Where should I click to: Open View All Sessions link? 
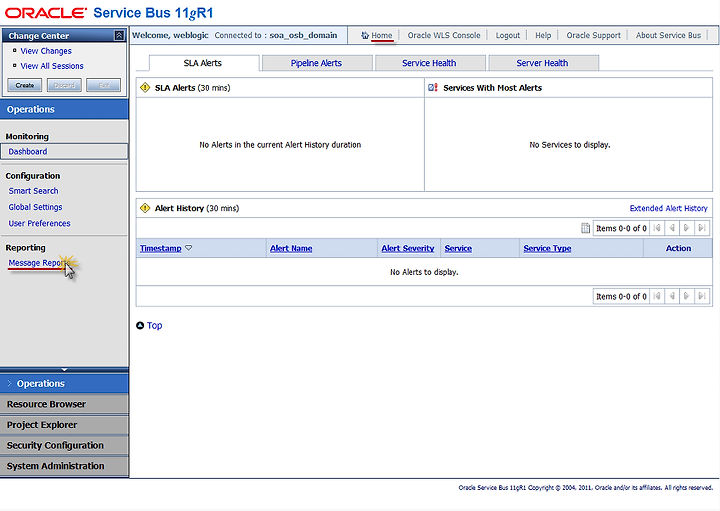(x=52, y=66)
